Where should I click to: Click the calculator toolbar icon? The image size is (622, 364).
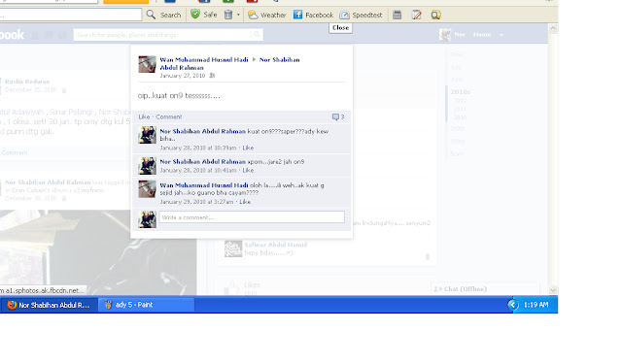397,15
